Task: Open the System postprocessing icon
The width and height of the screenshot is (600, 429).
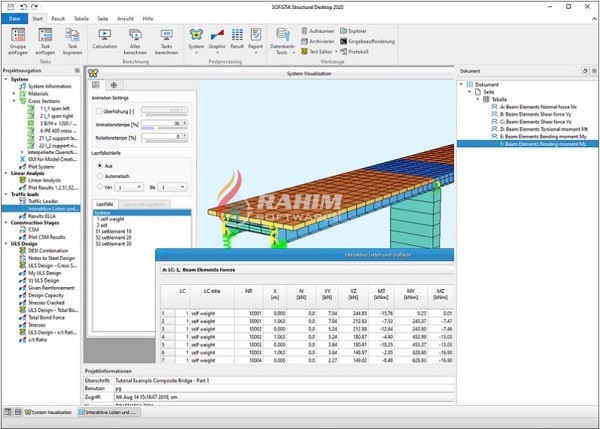Action: click(194, 36)
